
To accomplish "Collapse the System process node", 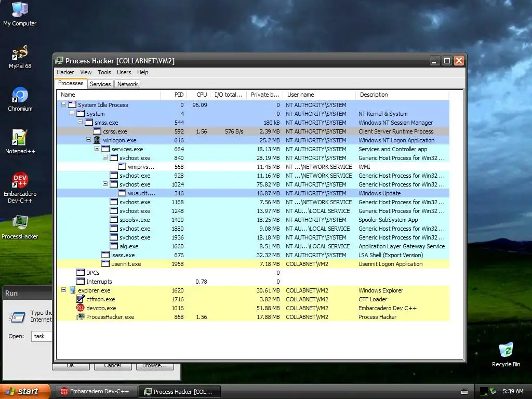I will point(72,113).
